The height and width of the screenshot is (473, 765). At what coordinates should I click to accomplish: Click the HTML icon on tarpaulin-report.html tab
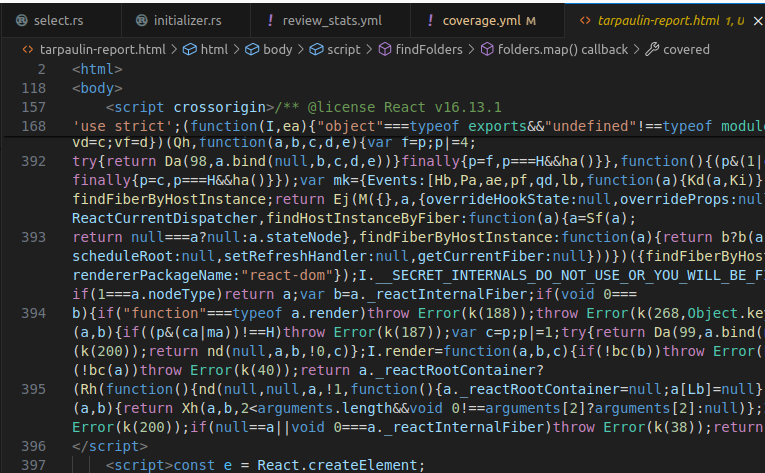coord(583,20)
